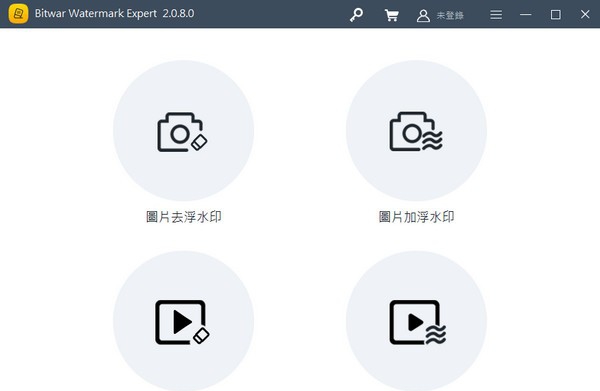The width and height of the screenshot is (600, 391).
Task: Click the user account profile icon
Action: click(x=423, y=15)
